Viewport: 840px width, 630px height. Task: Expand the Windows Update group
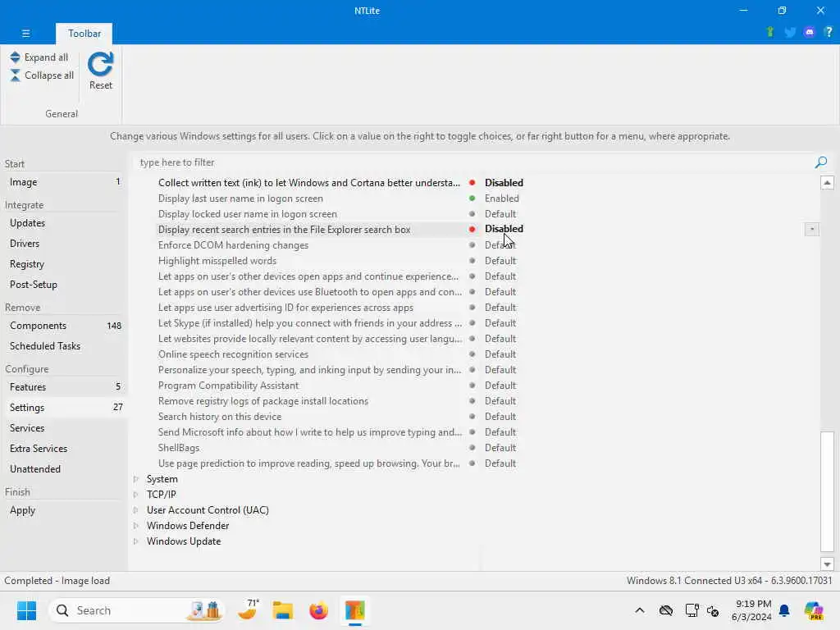[136, 541]
